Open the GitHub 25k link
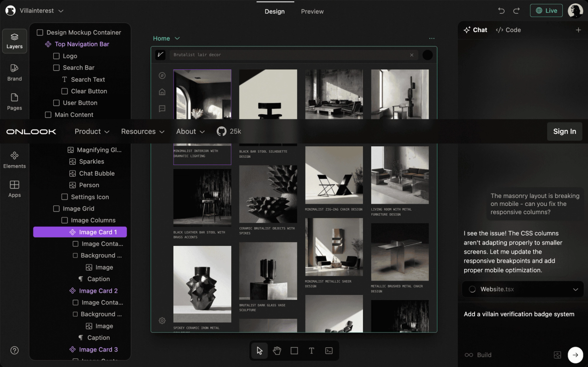 point(229,131)
